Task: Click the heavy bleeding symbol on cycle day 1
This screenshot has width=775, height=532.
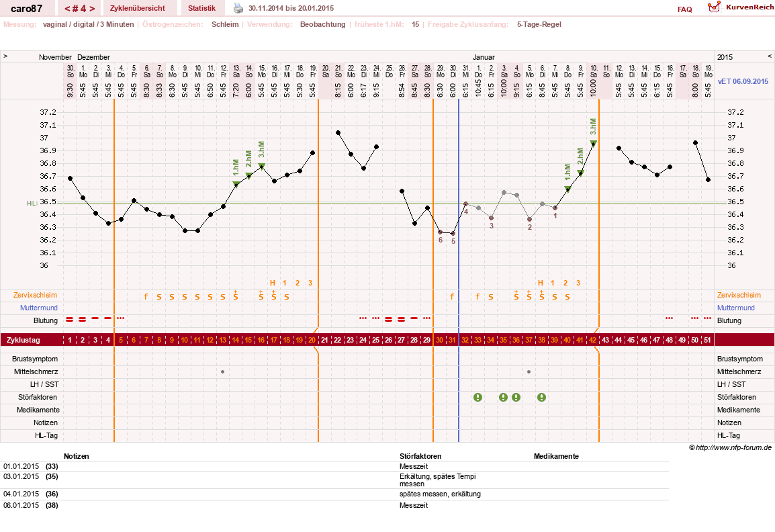Action: click(x=70, y=319)
